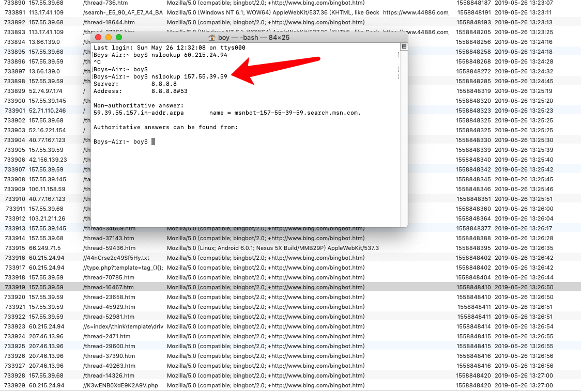Viewport: 581px width, 392px height.
Task: Click the 'Last login: Sun May 26' line
Action: click(x=170, y=48)
